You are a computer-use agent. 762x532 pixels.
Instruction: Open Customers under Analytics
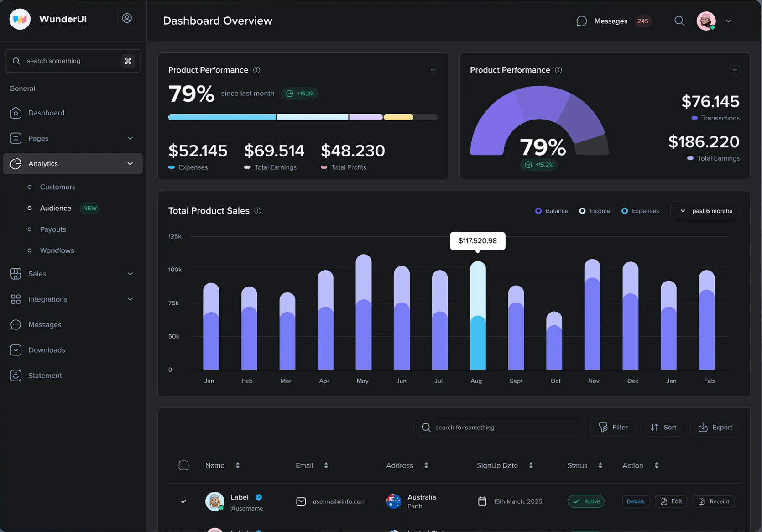57,187
